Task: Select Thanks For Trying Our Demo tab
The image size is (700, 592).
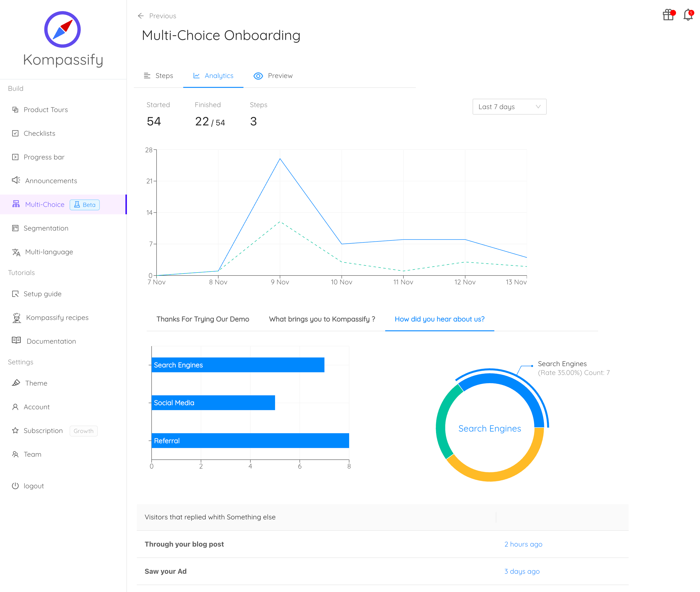Action: [203, 319]
